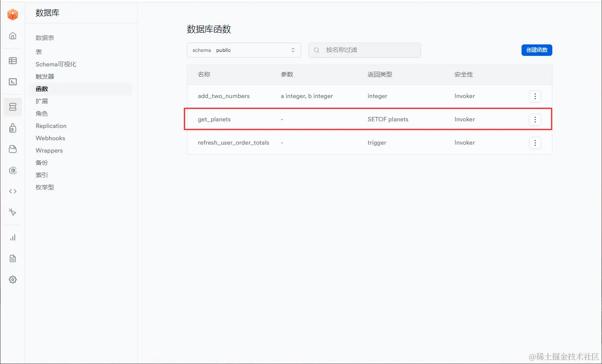Viewport: 602px width, 364px height.
Task: Click the integer return type cell
Action: coord(377,96)
